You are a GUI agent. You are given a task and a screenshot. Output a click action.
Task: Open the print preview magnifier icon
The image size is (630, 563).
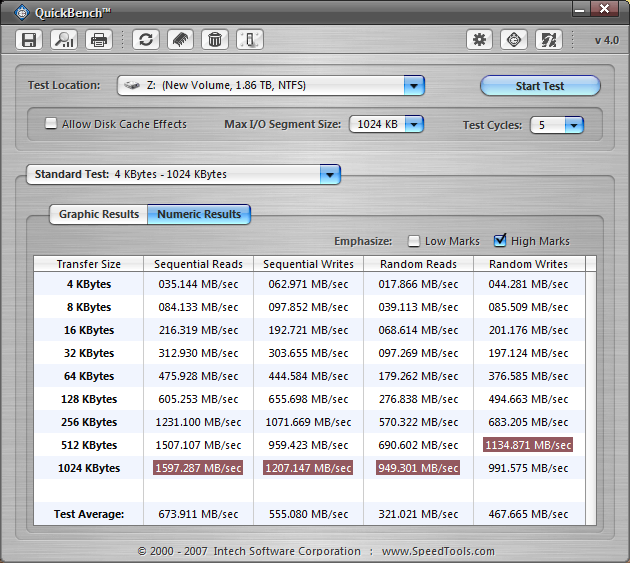click(64, 40)
